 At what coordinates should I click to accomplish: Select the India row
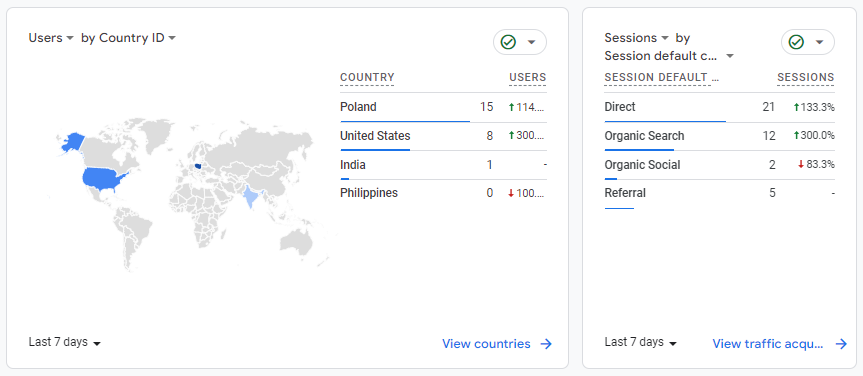tap(444, 165)
